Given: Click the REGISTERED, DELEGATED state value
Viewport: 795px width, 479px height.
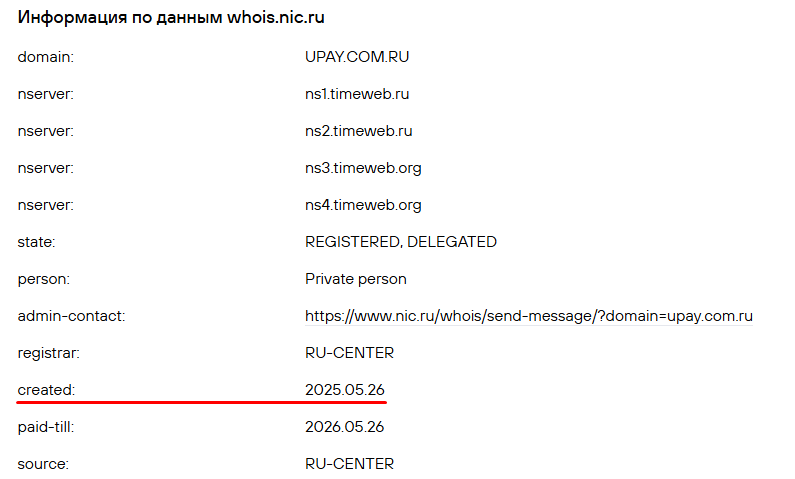Looking at the screenshot, I should [x=400, y=242].
